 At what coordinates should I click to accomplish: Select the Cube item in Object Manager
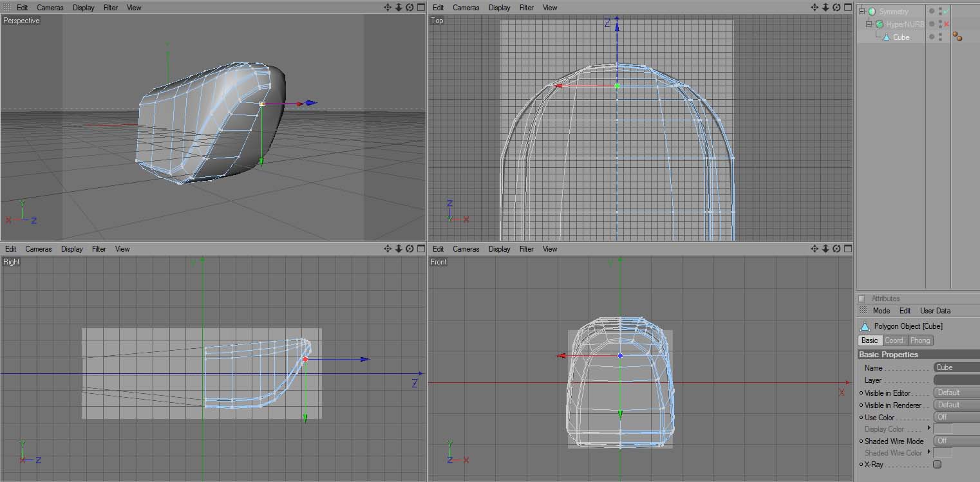901,37
